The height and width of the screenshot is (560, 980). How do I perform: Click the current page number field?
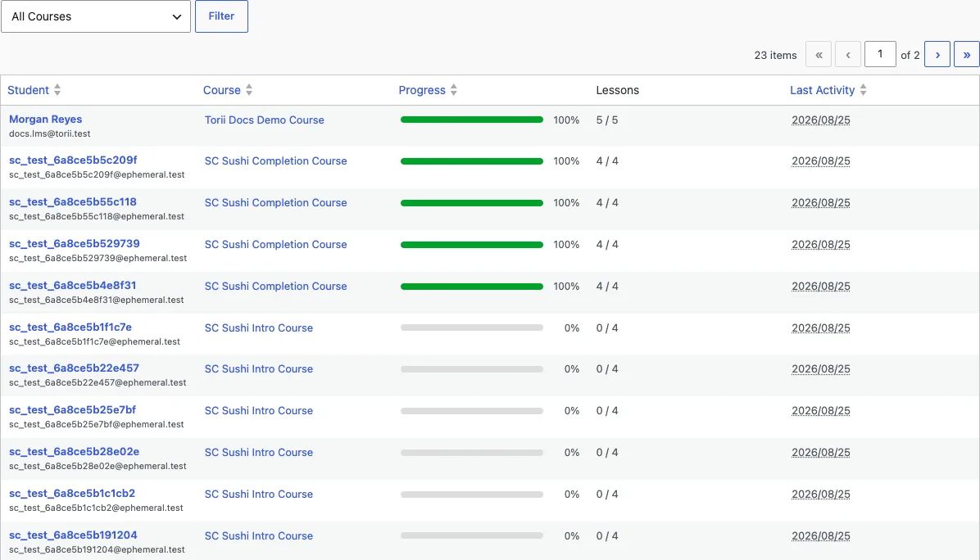(x=880, y=54)
